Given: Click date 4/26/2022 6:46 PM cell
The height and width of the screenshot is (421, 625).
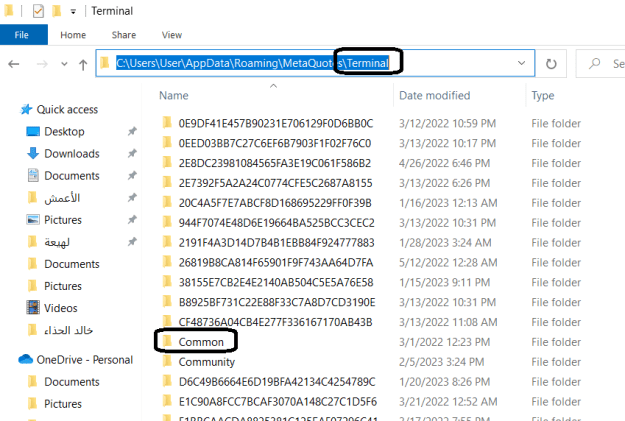Looking at the screenshot, I should tap(444, 163).
